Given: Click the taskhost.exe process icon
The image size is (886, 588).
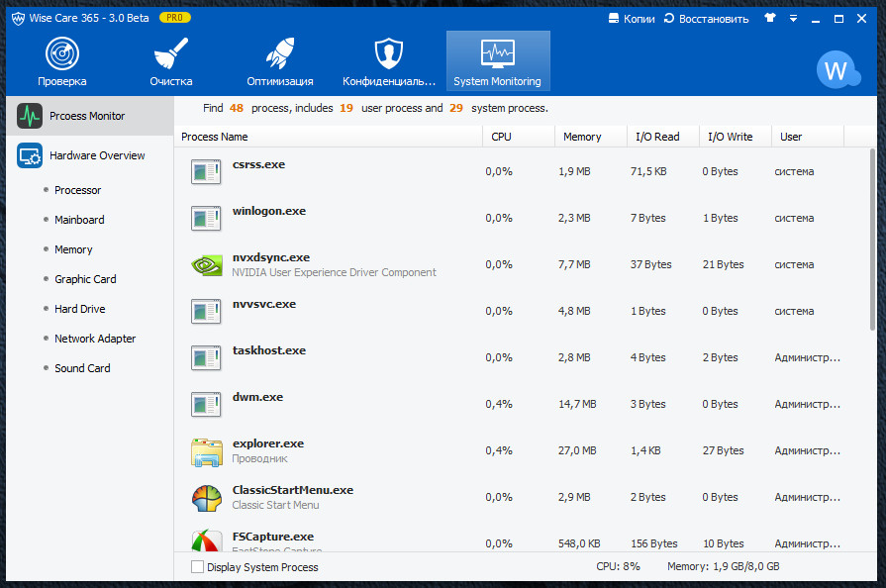Looking at the screenshot, I should coord(206,357).
